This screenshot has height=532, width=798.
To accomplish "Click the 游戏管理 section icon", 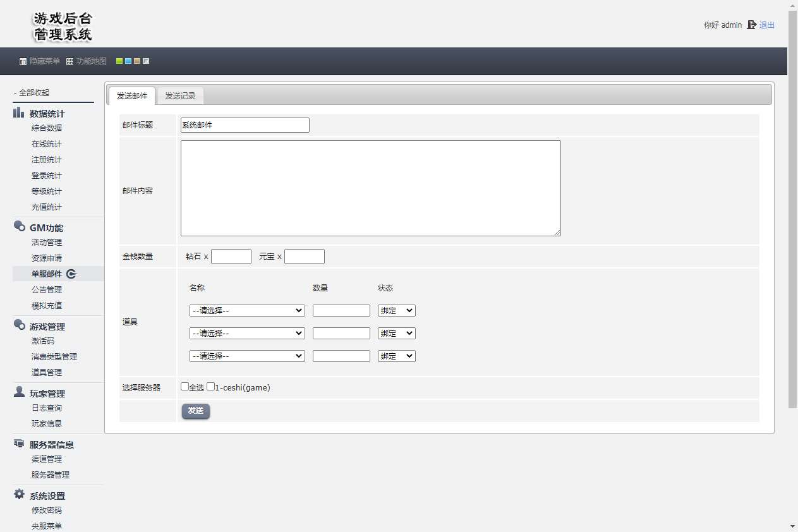I will (20, 325).
